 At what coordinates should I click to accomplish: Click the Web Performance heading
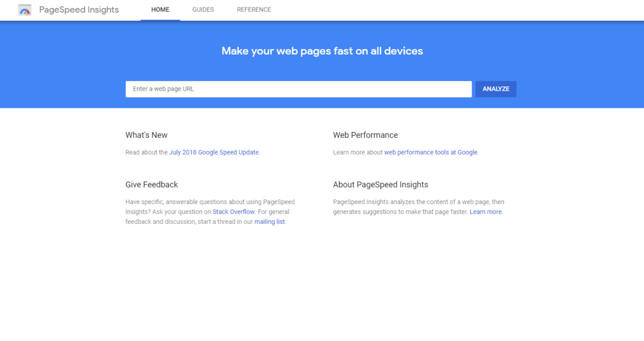pyautogui.click(x=365, y=135)
